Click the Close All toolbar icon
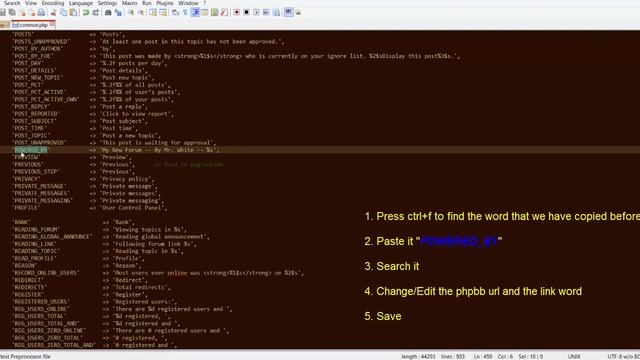This screenshot has width=640, height=360. coord(32,13)
